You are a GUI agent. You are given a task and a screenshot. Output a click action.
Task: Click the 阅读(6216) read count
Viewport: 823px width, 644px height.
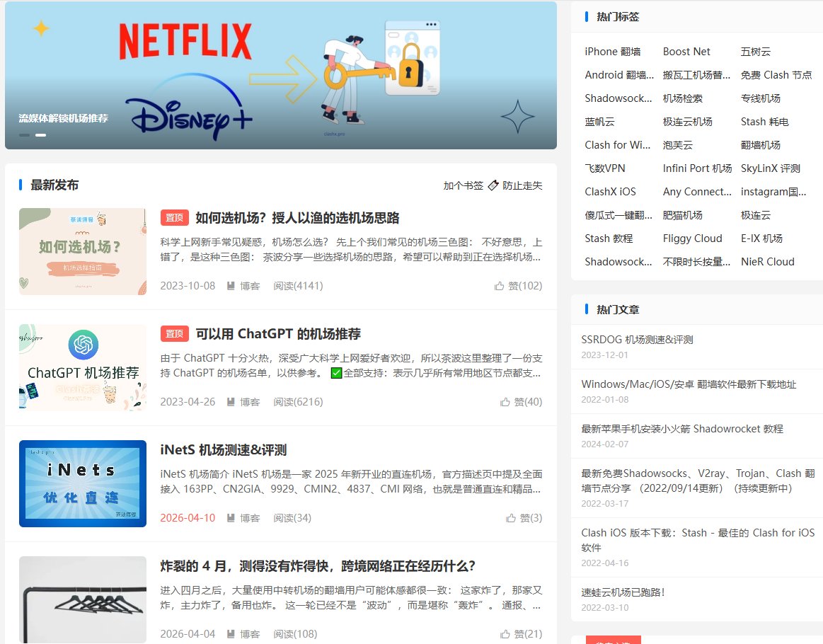pos(298,402)
